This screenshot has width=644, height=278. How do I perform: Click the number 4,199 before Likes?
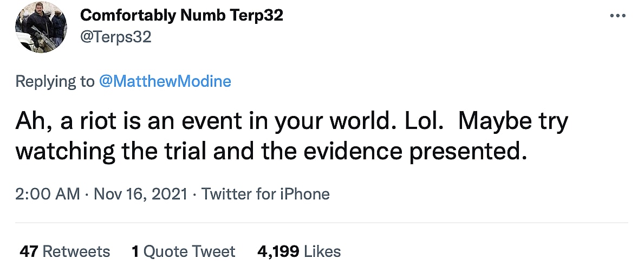coord(278,251)
